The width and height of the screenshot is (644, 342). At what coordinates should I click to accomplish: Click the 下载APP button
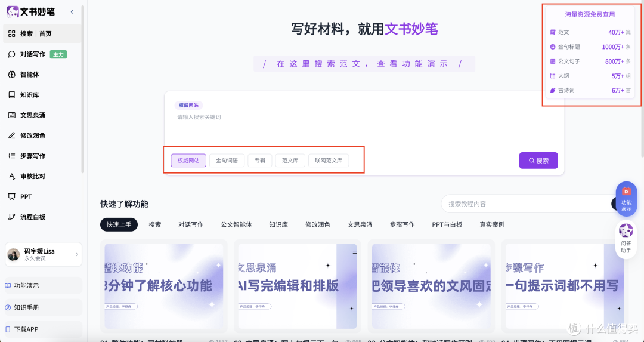point(43,329)
